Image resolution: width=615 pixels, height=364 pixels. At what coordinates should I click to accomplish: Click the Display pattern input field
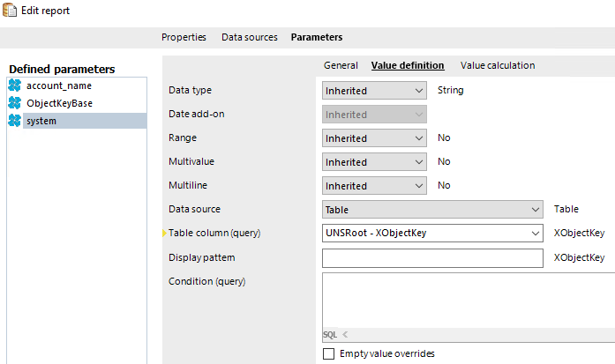[432, 258]
